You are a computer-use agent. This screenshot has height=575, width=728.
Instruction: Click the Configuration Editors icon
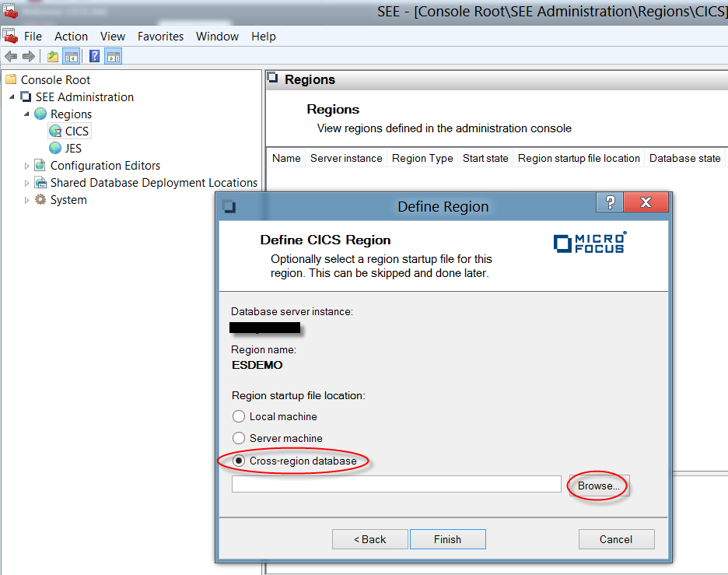(40, 166)
